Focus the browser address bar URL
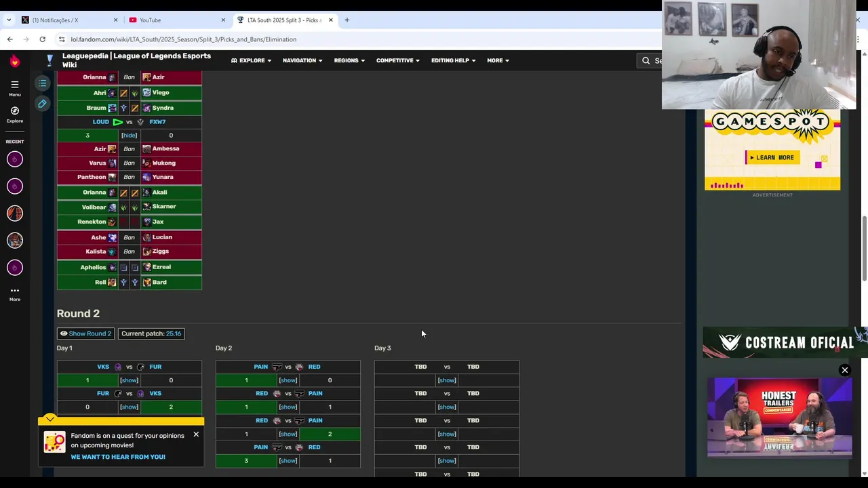Viewport: 868px width, 488px height. point(183,39)
